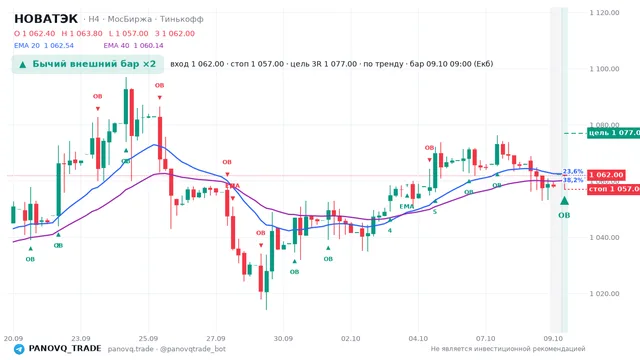
Task: Click the стоп 1 057.00 stop price label
Action: pyautogui.click(x=613, y=189)
